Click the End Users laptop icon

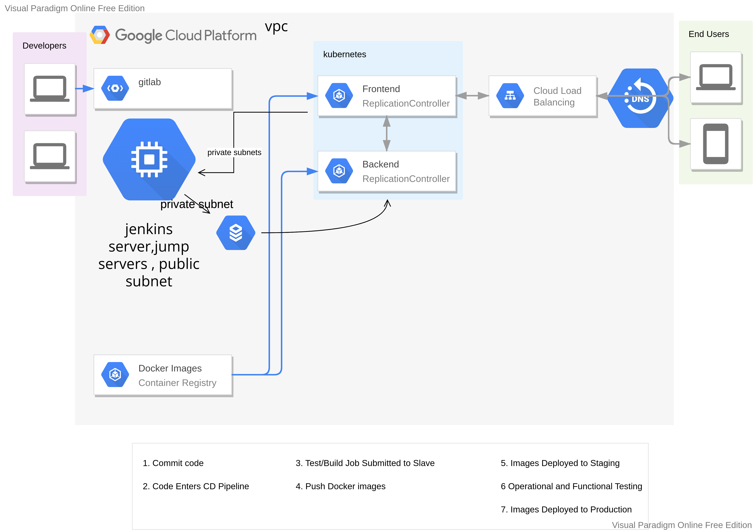(x=716, y=77)
